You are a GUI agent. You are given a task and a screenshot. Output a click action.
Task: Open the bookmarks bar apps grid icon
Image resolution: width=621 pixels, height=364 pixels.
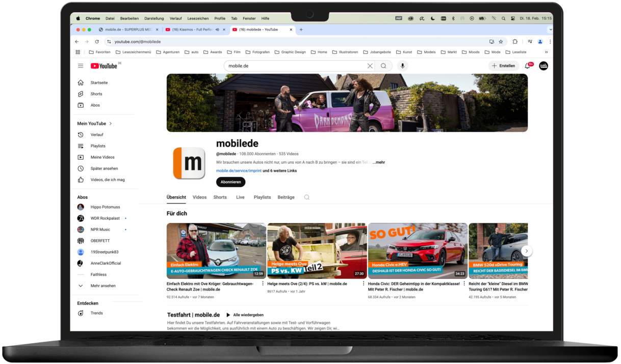pos(78,52)
